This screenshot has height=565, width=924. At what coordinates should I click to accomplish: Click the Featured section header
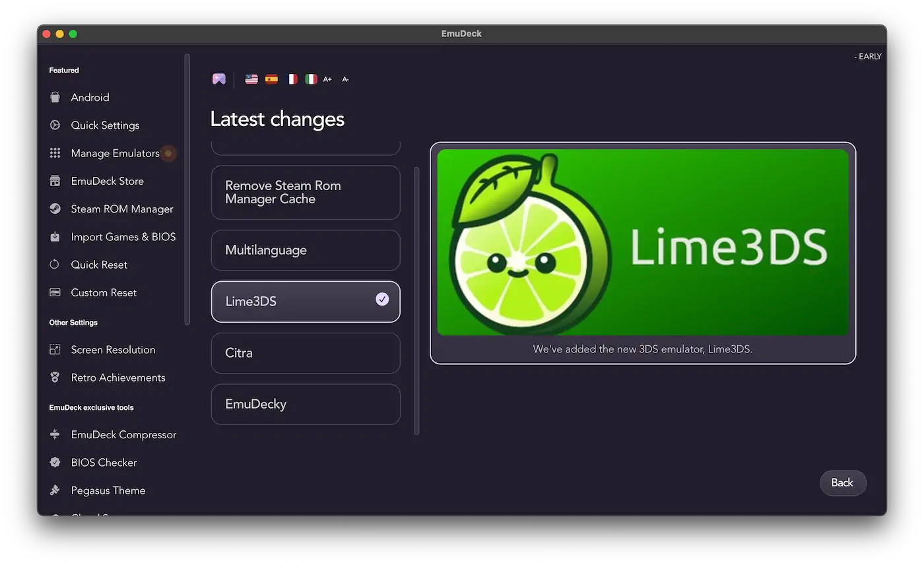tap(64, 70)
